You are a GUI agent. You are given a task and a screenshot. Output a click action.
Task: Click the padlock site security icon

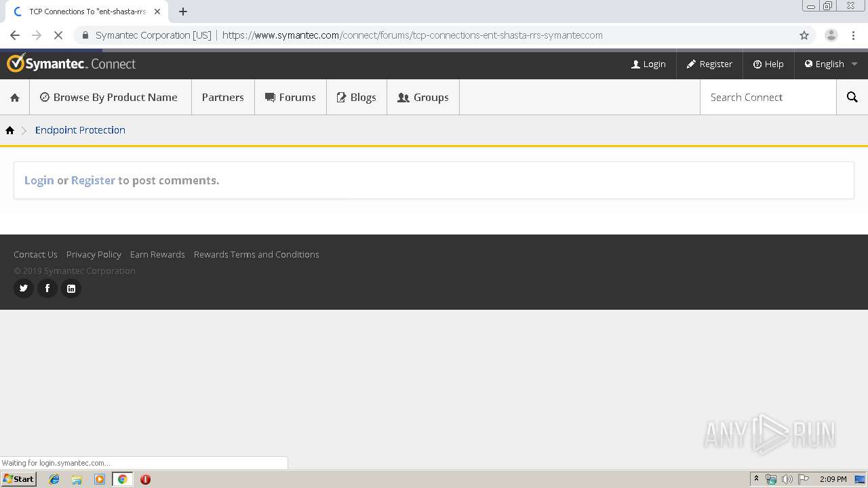(x=85, y=35)
